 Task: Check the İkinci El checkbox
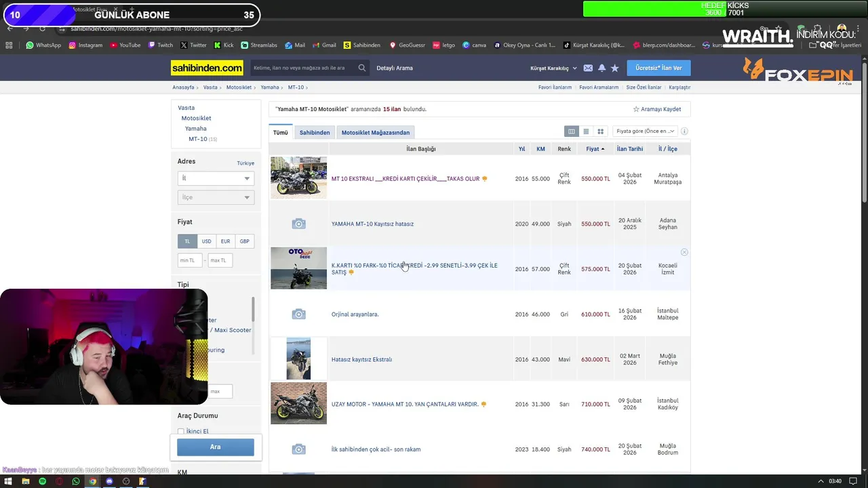click(x=181, y=432)
